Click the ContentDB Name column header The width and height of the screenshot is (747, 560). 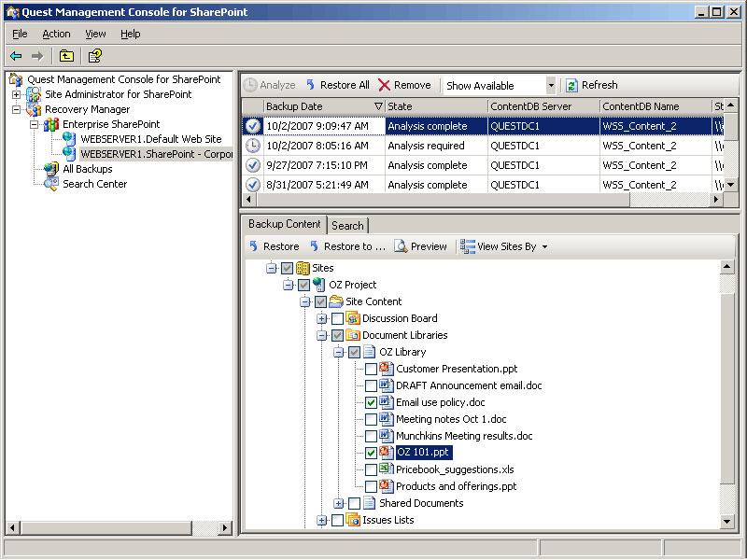point(655,106)
